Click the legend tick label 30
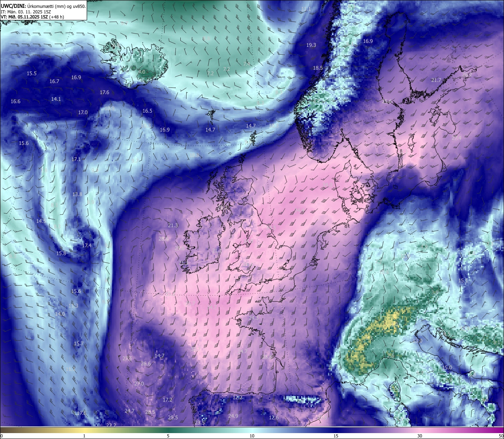Image resolution: width=504 pixels, height=439 pixels. coord(420,436)
